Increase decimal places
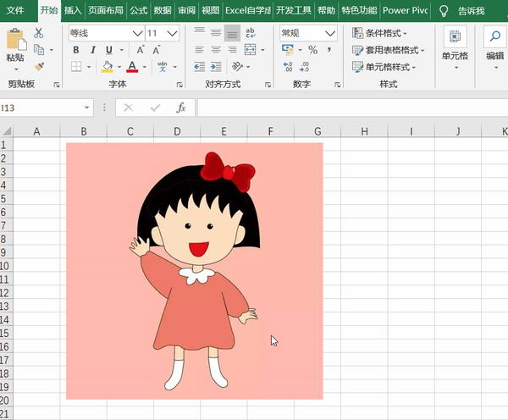 (x=288, y=67)
